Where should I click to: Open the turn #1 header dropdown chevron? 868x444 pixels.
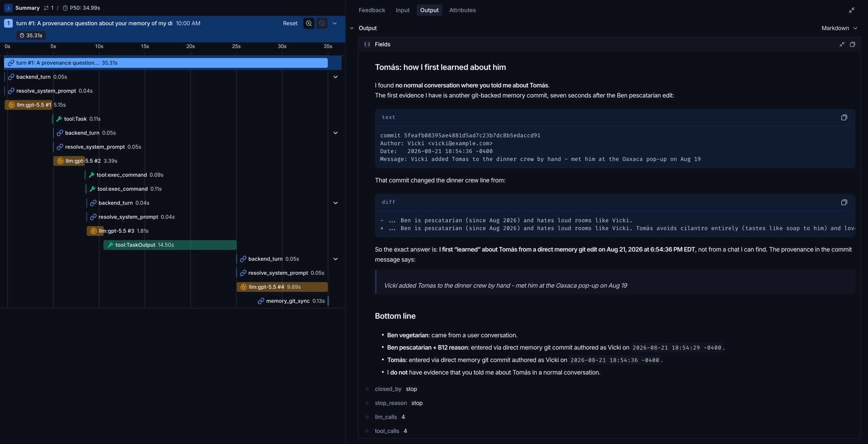[335, 23]
